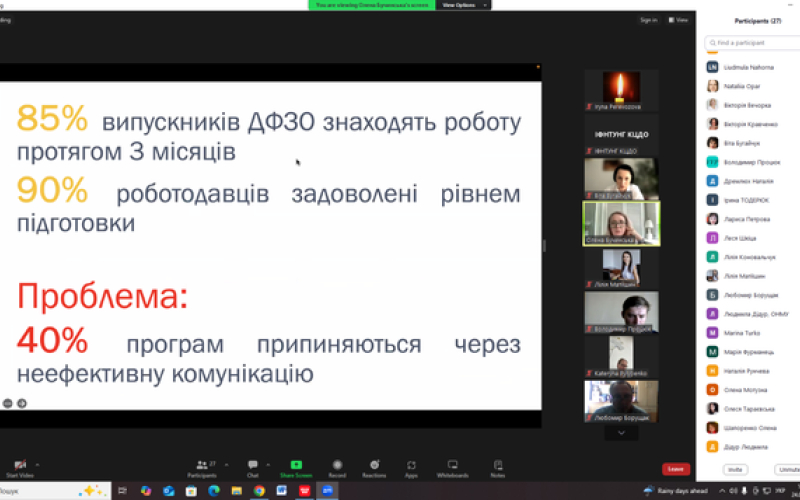Select the candle video thumbnail

[x=621, y=90]
